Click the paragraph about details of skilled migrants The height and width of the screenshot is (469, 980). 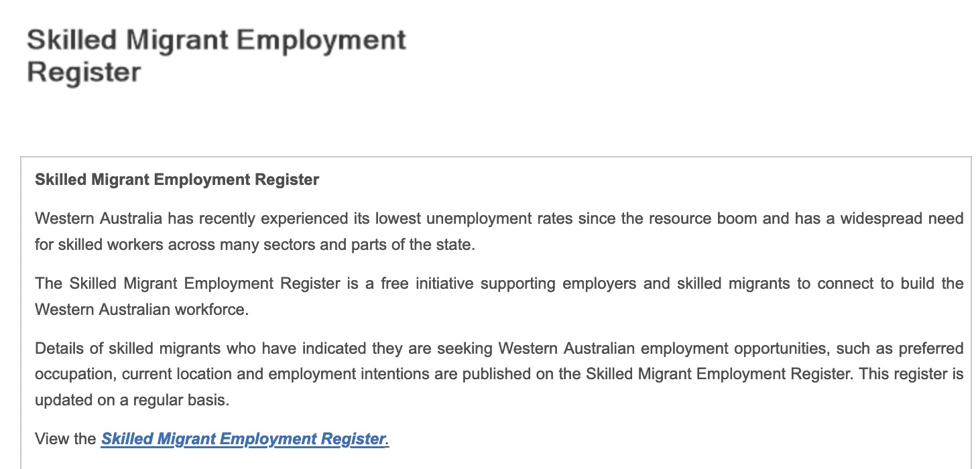click(499, 374)
